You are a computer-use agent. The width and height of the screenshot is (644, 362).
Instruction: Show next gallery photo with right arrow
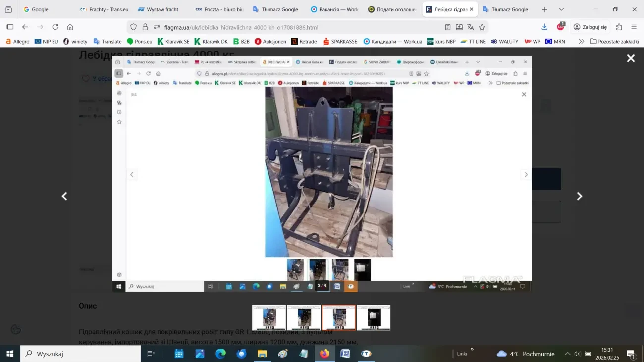579,196
